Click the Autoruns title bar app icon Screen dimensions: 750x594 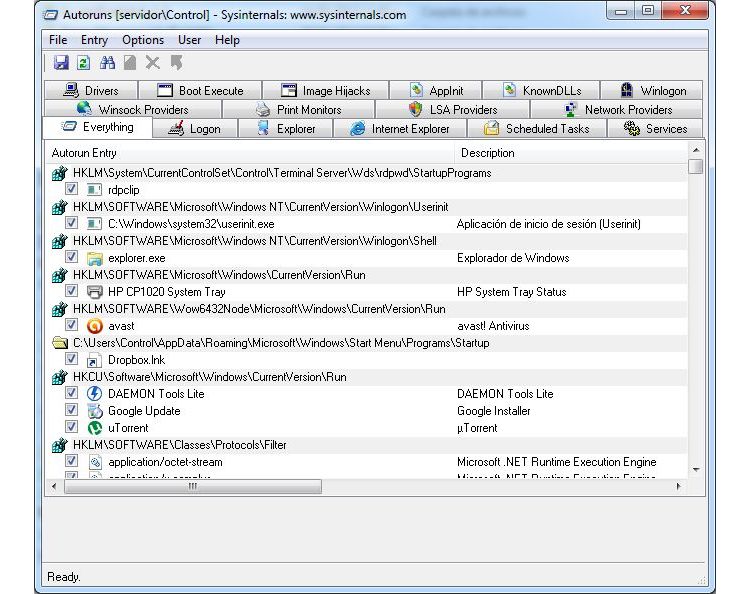point(51,15)
